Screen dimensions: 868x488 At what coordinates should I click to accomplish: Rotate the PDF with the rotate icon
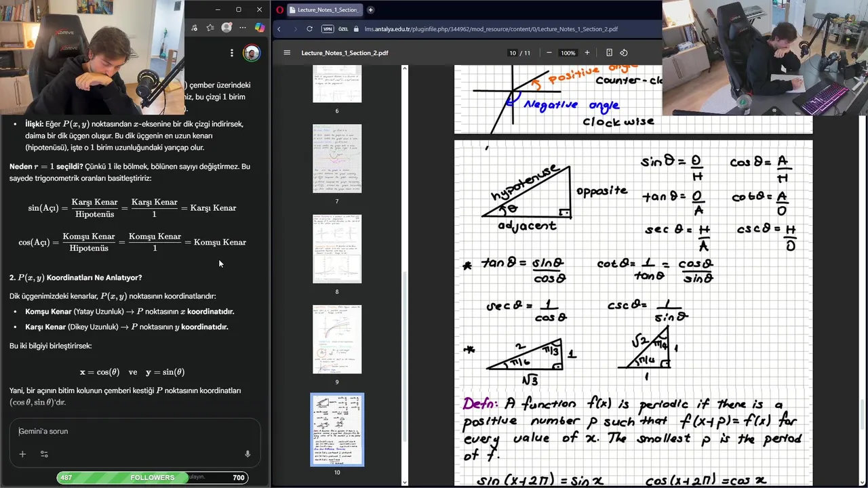[624, 53]
